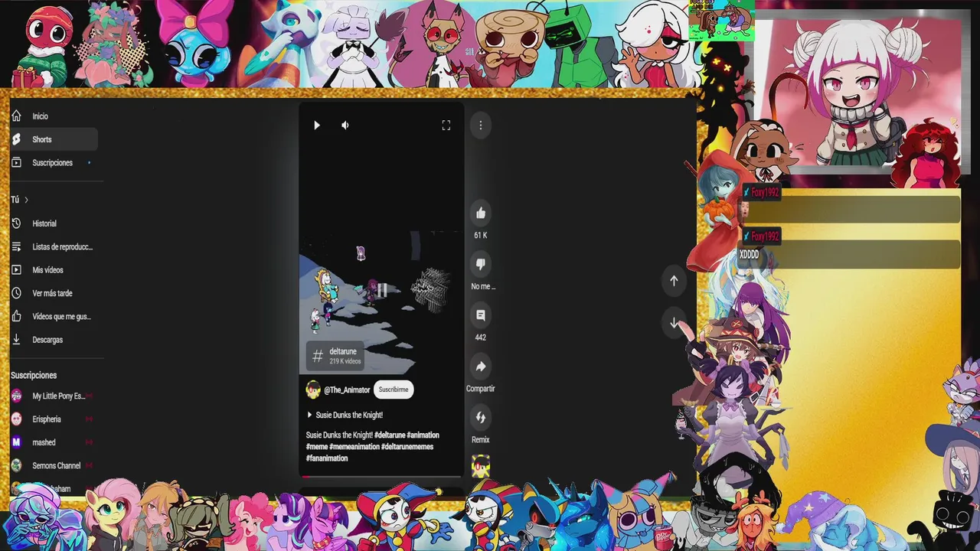Image resolution: width=980 pixels, height=551 pixels.
Task: Dislike the Short via No me gusta
Action: (x=481, y=264)
